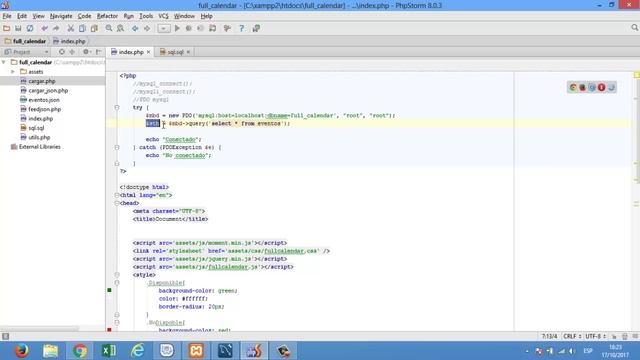Viewport: 640px width, 360px height.
Task: Click the Redo toolbar icon
Action: click(56, 28)
